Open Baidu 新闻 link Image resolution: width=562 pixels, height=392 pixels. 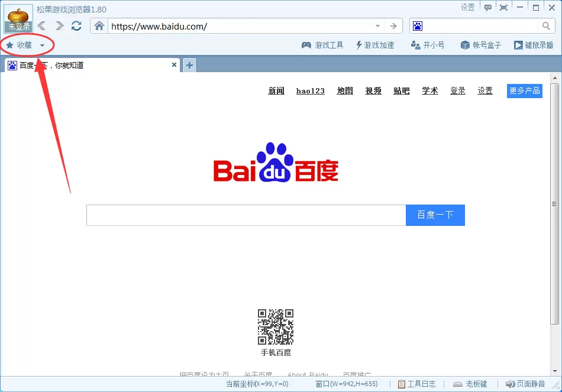[276, 91]
